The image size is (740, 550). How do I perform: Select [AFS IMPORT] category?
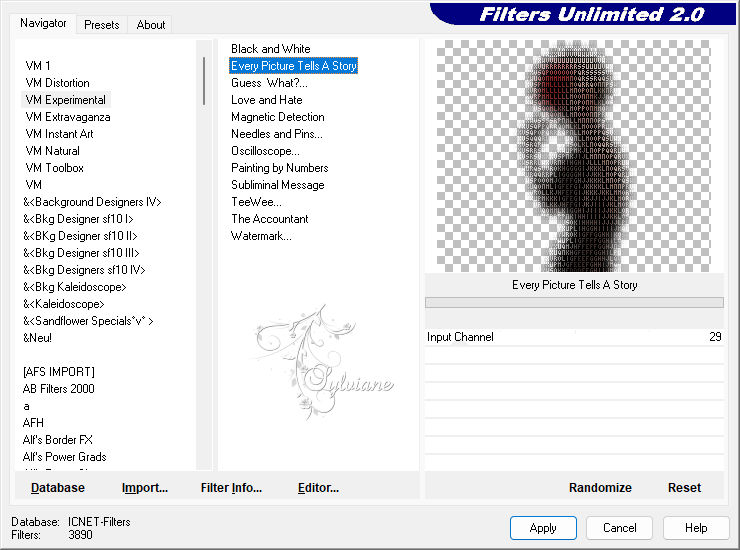(x=59, y=372)
